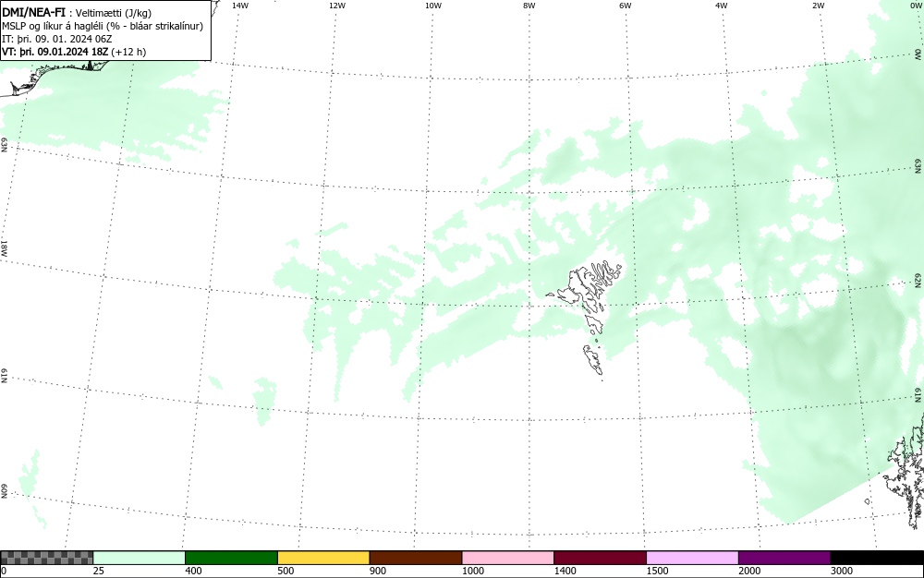
Task: Click the legend value "1000"
Action: click(x=472, y=571)
